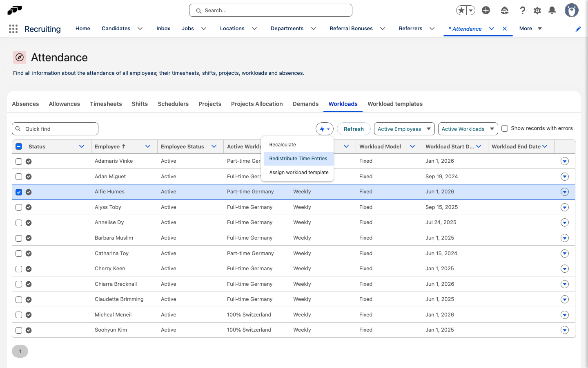
Task: Switch to the Workload templates tab
Action: 395,104
